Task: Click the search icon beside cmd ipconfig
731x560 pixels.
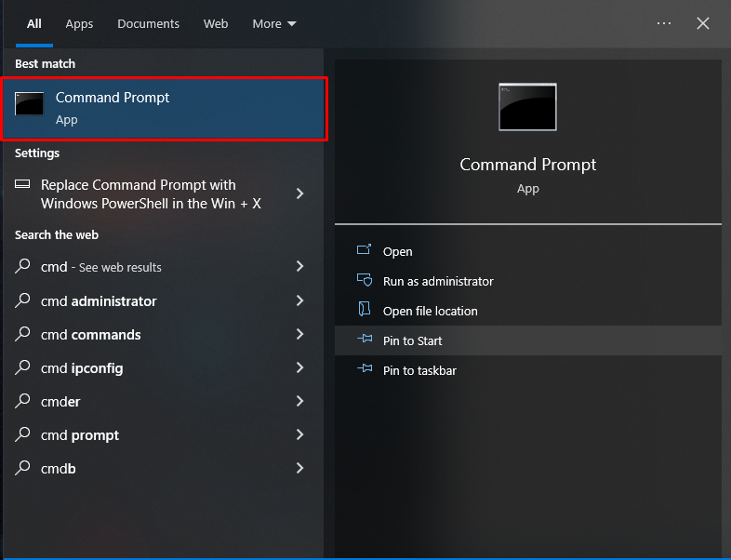Action: (23, 367)
